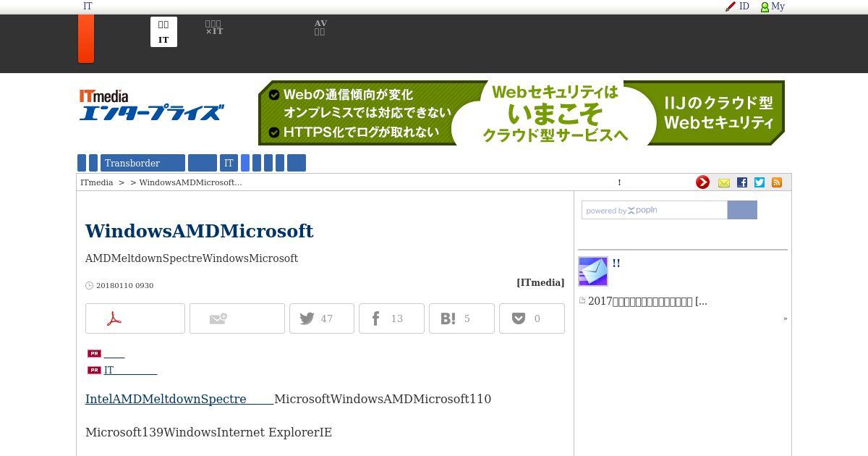Open sidebar article link starting with 2017
Image resolution: width=868 pixels, height=456 pixels.
647,301
